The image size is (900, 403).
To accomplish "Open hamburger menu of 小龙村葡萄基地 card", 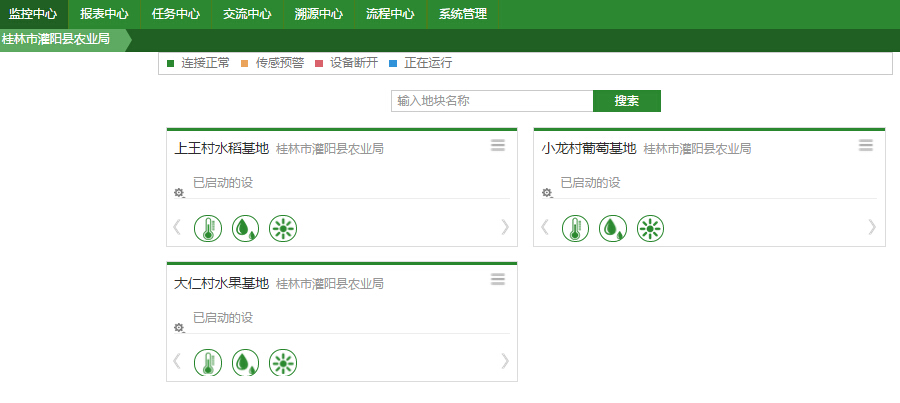I will pos(866,146).
